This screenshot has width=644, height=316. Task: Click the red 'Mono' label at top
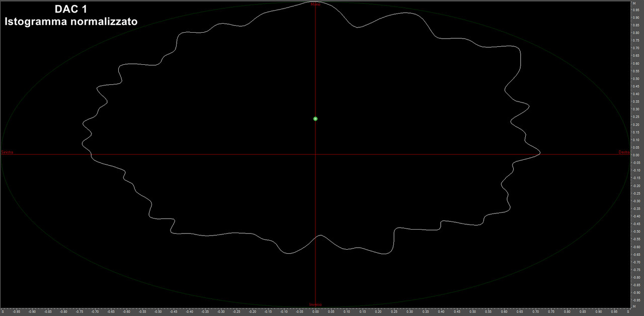315,5
